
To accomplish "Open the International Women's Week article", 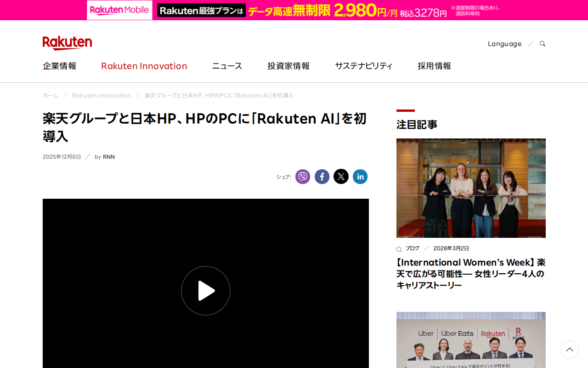I will point(470,273).
